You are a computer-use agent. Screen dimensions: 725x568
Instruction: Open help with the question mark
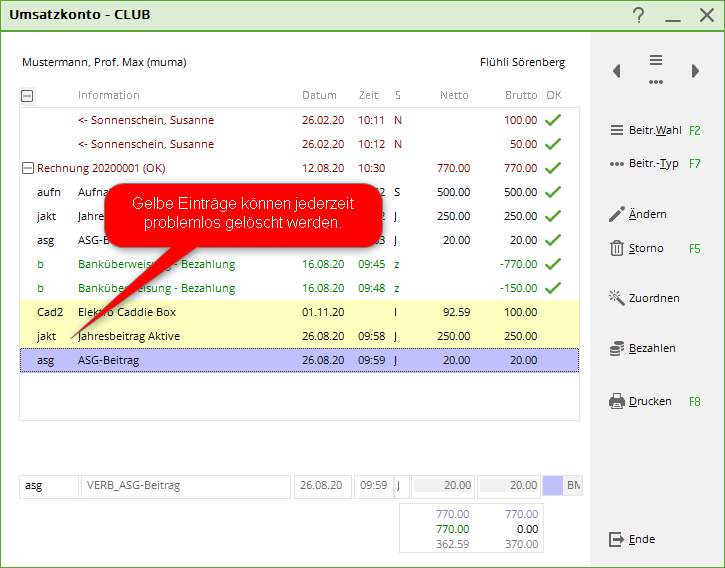[x=638, y=15]
